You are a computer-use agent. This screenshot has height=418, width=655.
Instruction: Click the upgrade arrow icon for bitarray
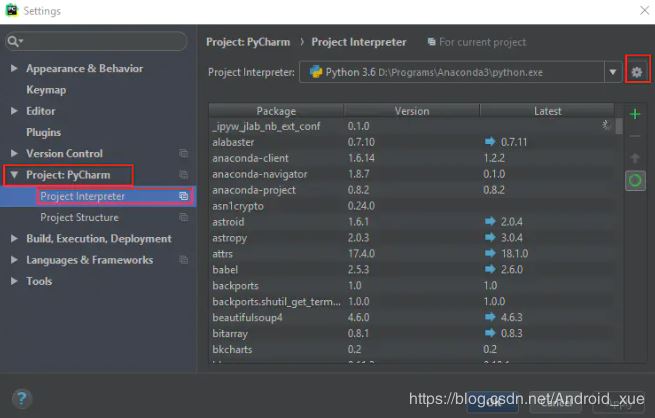point(490,333)
